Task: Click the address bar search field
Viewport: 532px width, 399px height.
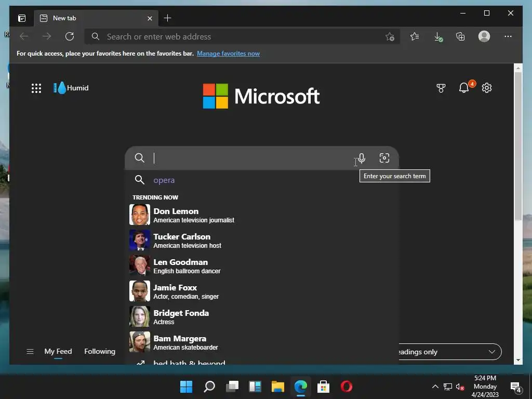Action: pos(242,37)
